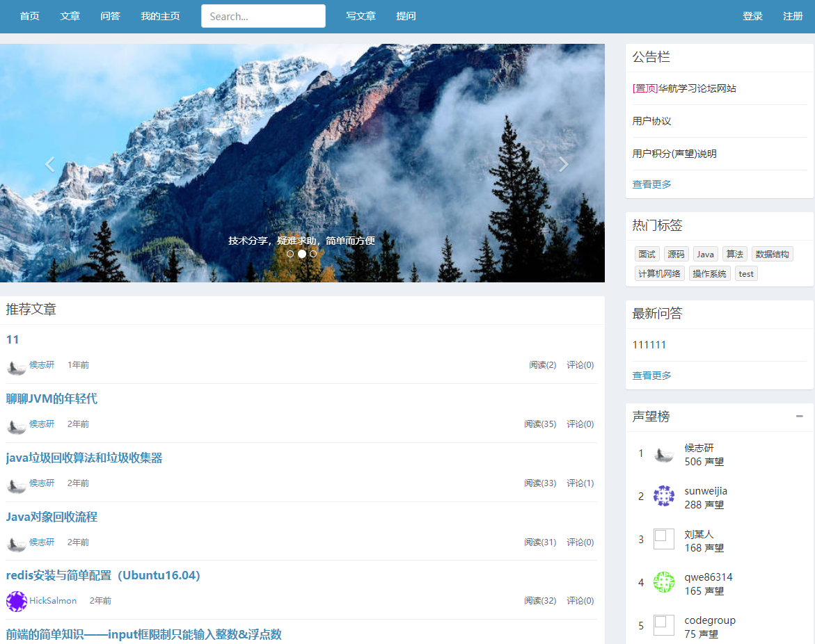Open codegroup's profile name in 声望榜
Image resolution: width=815 pixels, height=644 pixels.
click(x=710, y=620)
